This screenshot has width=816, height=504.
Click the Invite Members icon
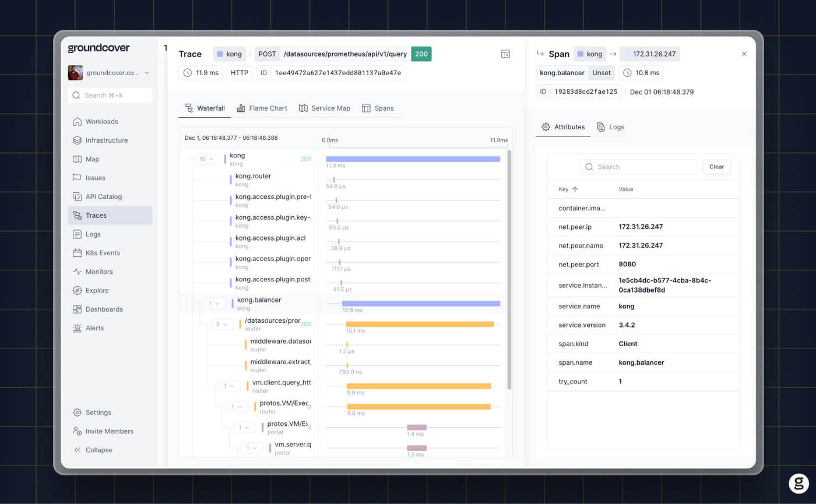[77, 431]
